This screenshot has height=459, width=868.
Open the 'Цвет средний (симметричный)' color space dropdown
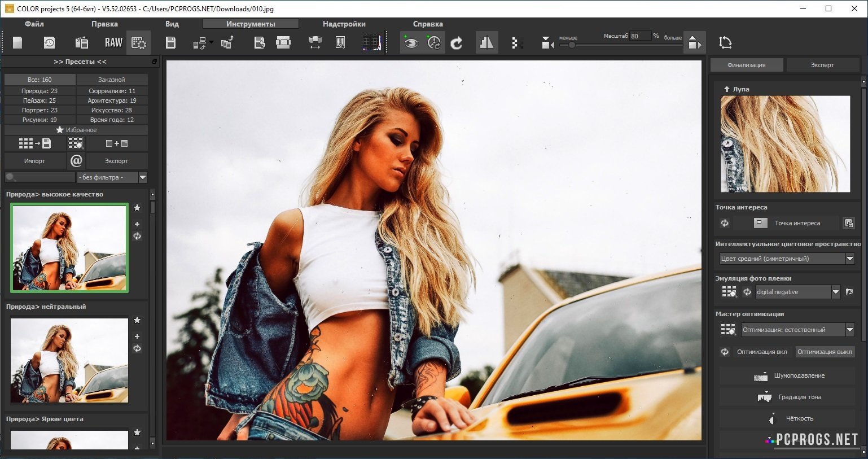click(x=849, y=259)
